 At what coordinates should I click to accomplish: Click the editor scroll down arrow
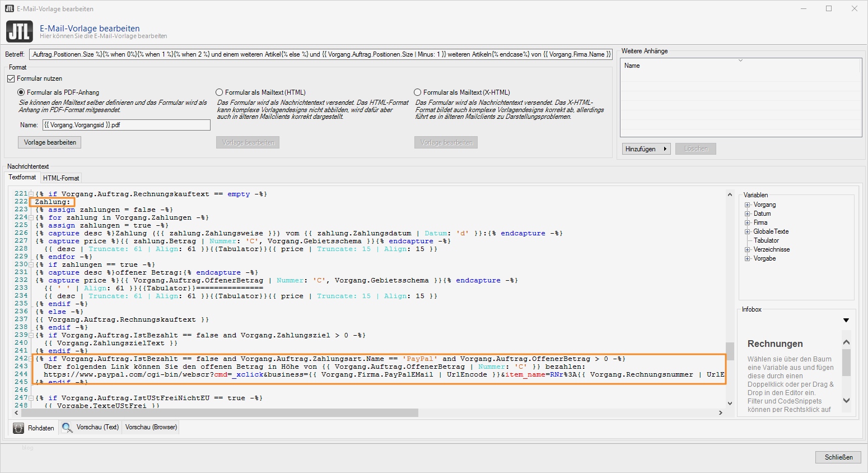pos(730,403)
